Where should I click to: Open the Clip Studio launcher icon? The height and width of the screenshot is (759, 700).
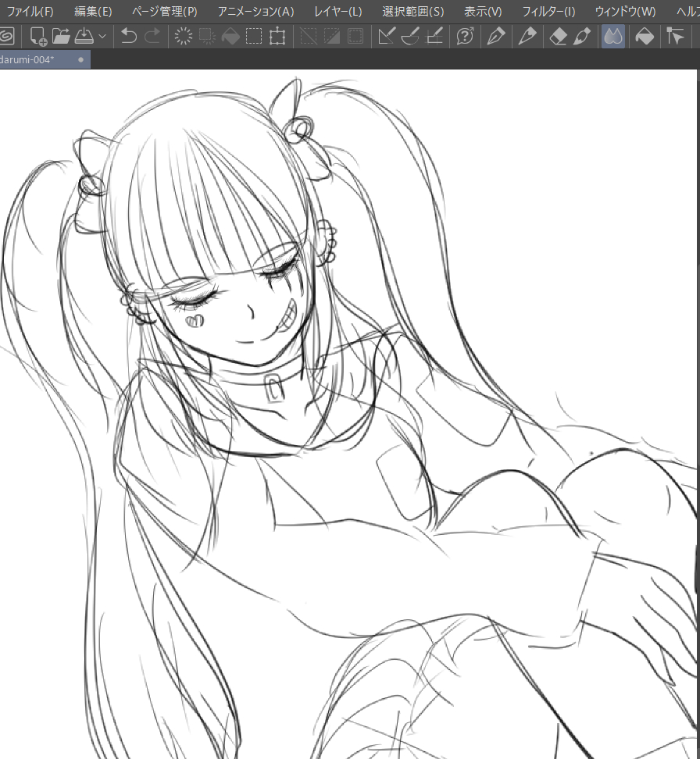[7, 36]
